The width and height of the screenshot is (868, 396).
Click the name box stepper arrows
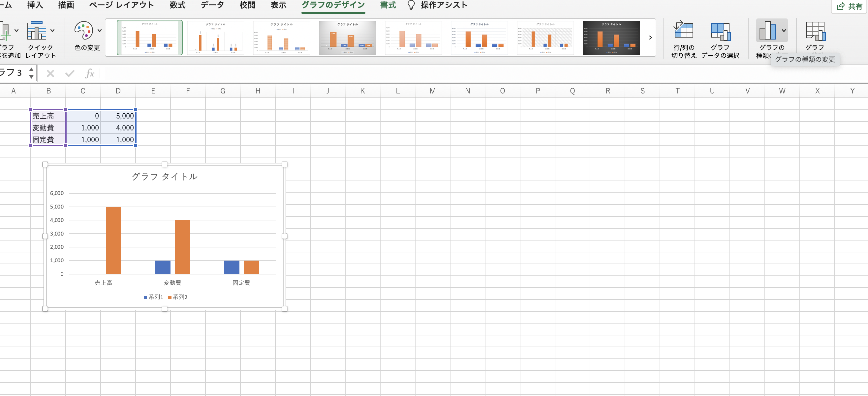tap(31, 73)
